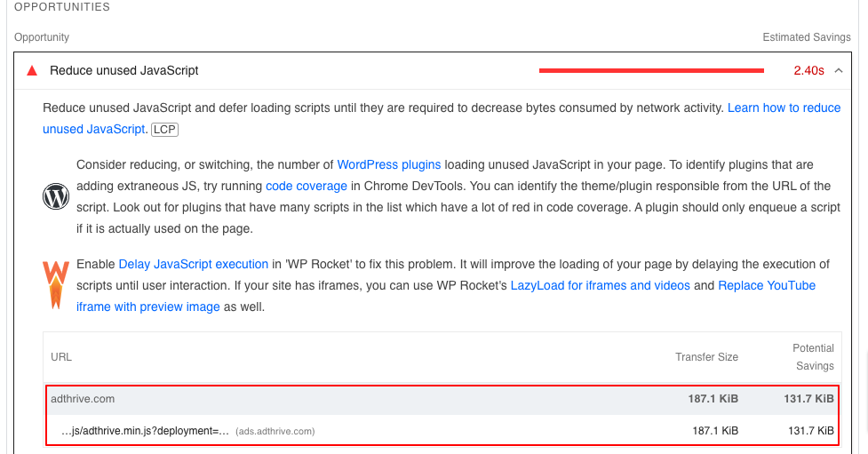The width and height of the screenshot is (868, 454).
Task: Click the WP Rocket logo icon
Action: [x=56, y=285]
